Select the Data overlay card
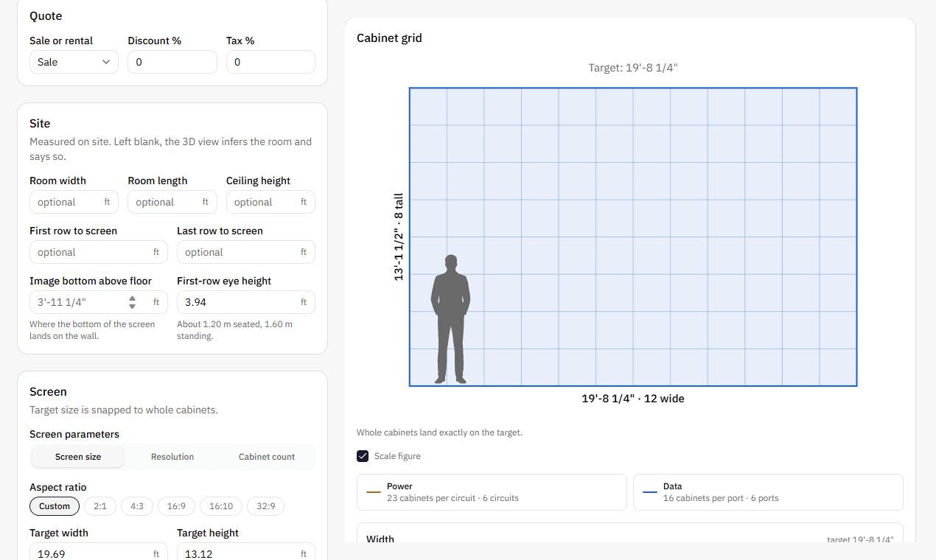936x560 pixels. point(768,492)
